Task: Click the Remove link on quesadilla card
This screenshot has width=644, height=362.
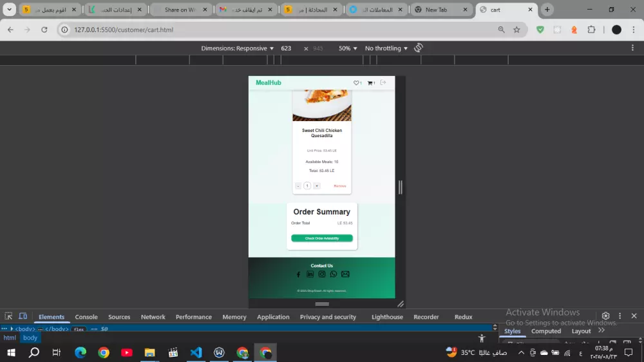Action: coord(340,186)
